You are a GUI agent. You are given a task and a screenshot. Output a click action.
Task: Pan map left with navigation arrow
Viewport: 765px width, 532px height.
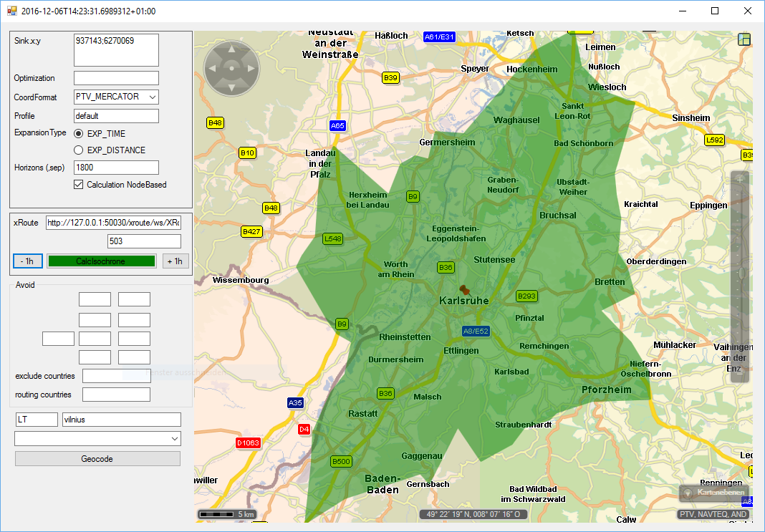213,69
